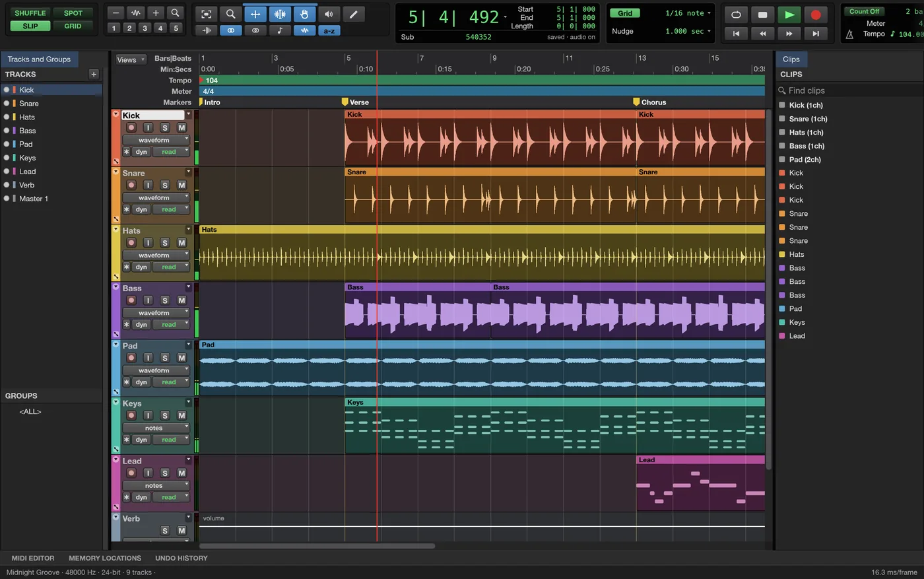The image size is (924, 579).
Task: Open the MEMORY LOCATIONS tab
Action: tap(105, 558)
